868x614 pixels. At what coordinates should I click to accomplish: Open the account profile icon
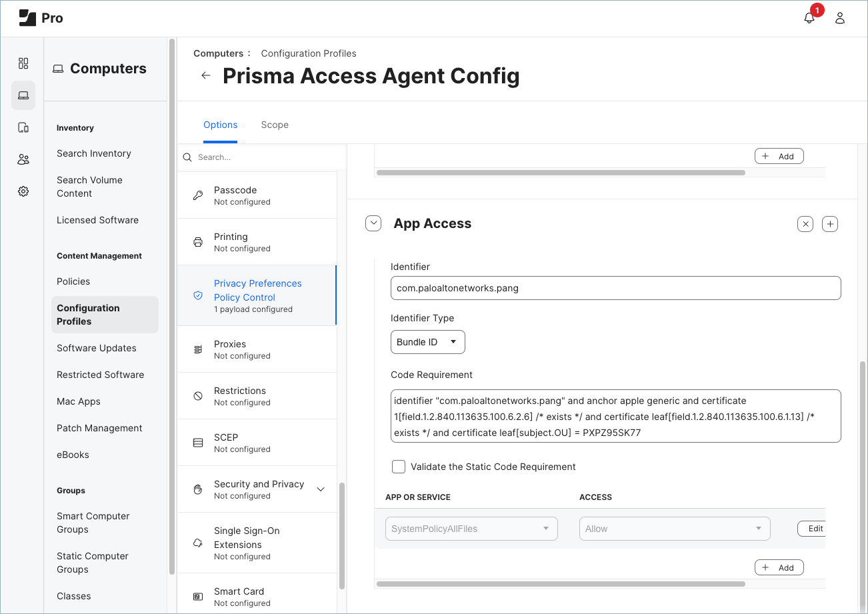tap(839, 17)
